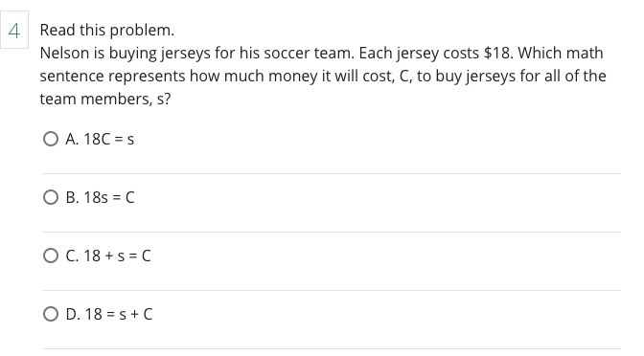Click the equation text 18 + s = C
Viewport: 644px width, 356px height.
(117, 256)
